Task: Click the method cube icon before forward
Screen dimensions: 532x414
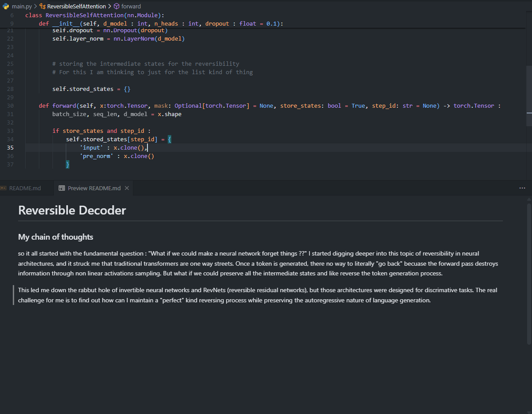Action: pyautogui.click(x=117, y=6)
